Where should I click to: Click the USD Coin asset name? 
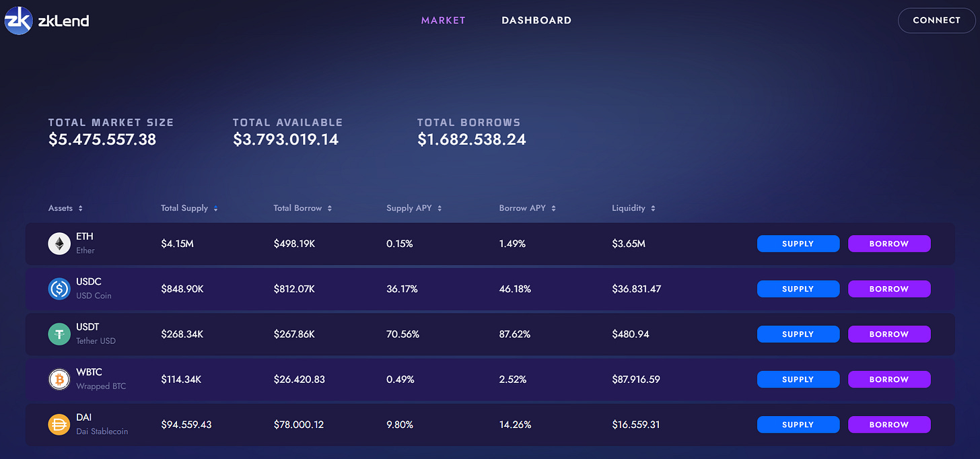point(94,295)
